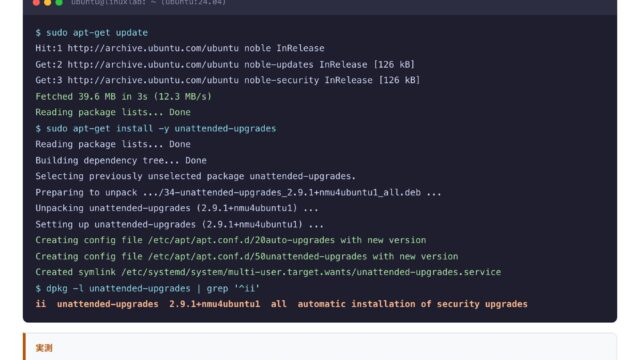Click the 'Preparing to unpack' .deb line
Screen dimensions: 640x360
click(x=238, y=193)
